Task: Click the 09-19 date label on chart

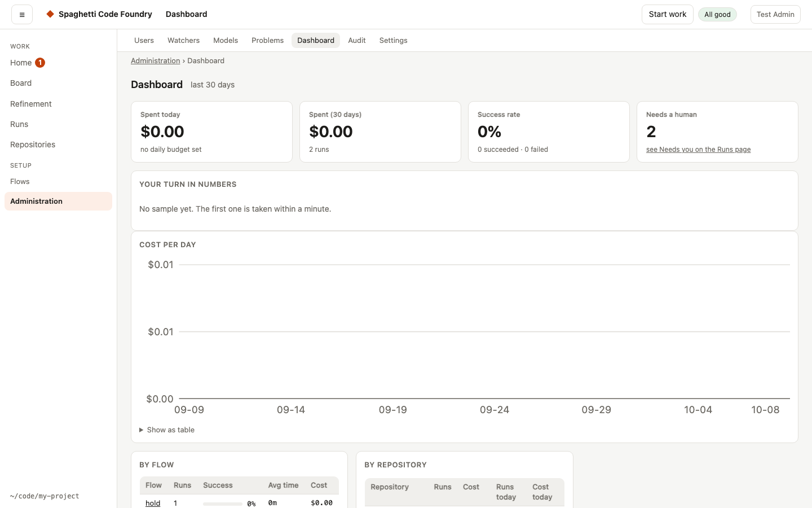Action: tap(393, 410)
